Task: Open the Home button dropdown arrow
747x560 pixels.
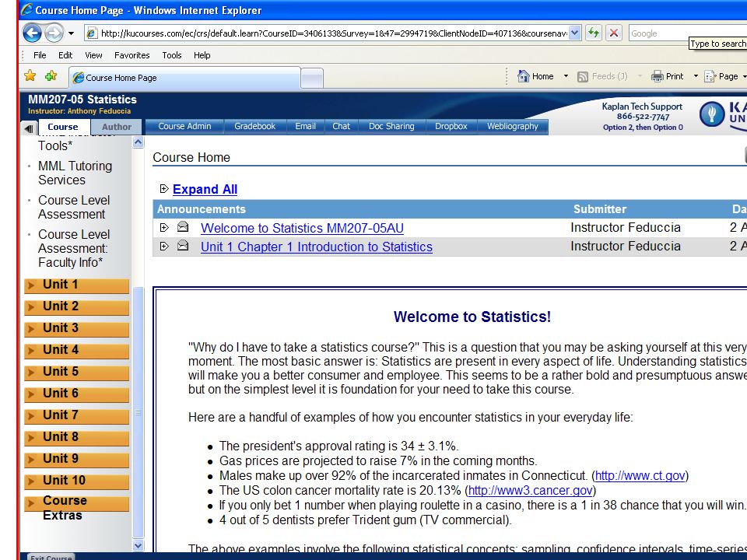Action: pos(566,76)
